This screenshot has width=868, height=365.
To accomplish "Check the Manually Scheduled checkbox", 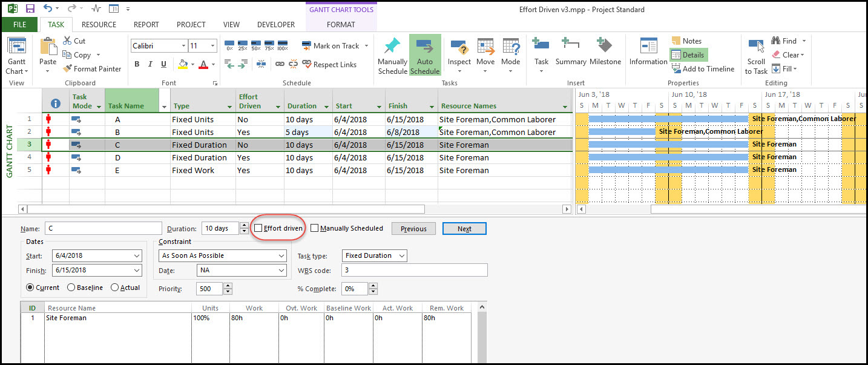I will click(x=315, y=228).
